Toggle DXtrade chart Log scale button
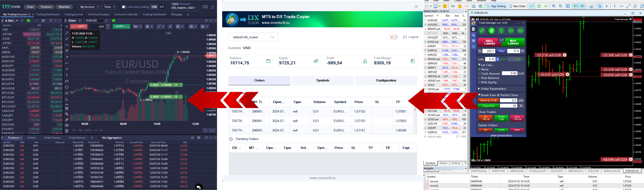Screen dimensions: 644x190 coord(212,130)
